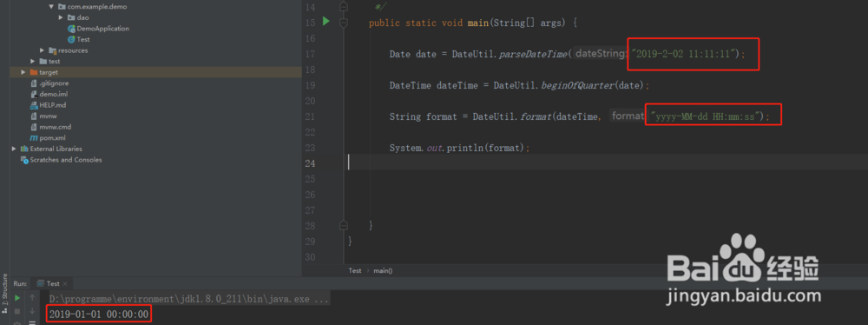
Task: Click the Test breadcrumb in editor
Action: coord(355,270)
